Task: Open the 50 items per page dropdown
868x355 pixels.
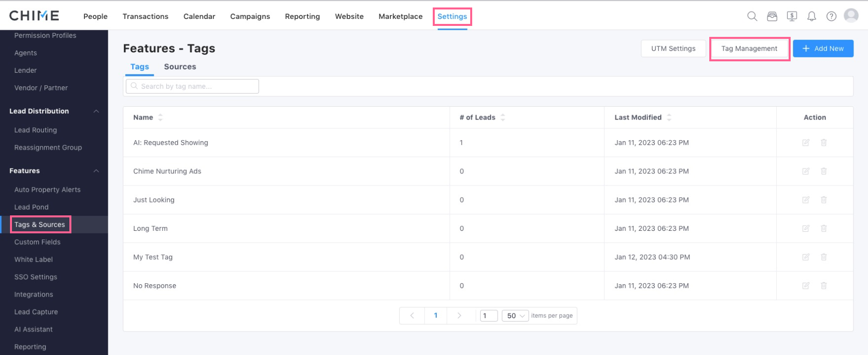Action: 515,316
